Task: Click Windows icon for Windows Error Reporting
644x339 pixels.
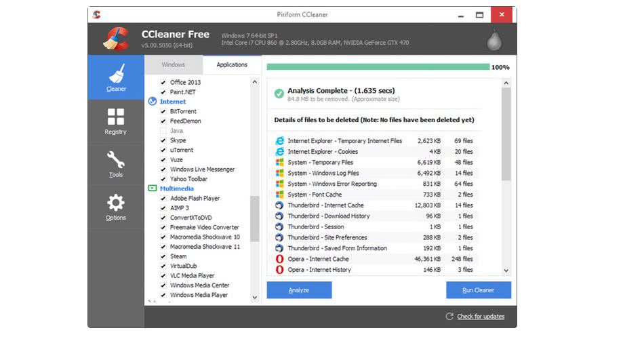Action: (279, 184)
